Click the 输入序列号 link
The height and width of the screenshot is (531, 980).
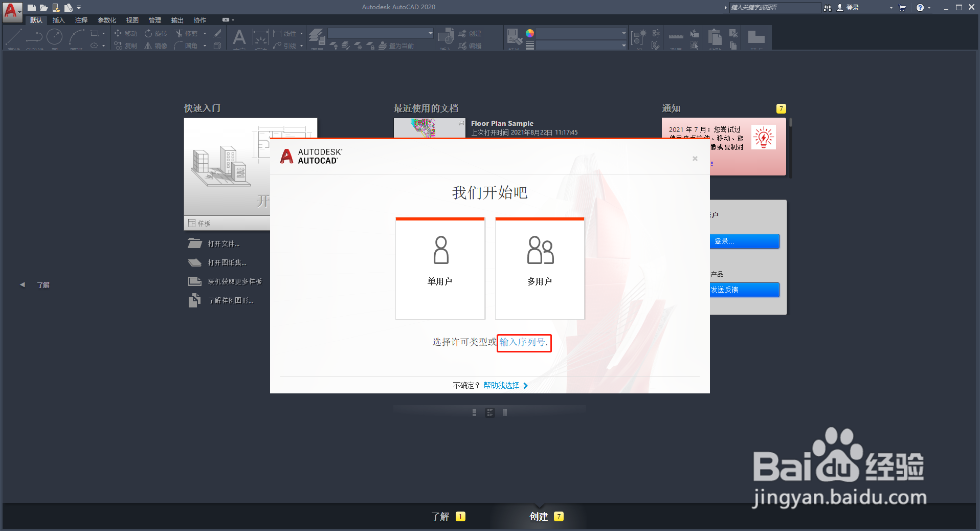[523, 342]
